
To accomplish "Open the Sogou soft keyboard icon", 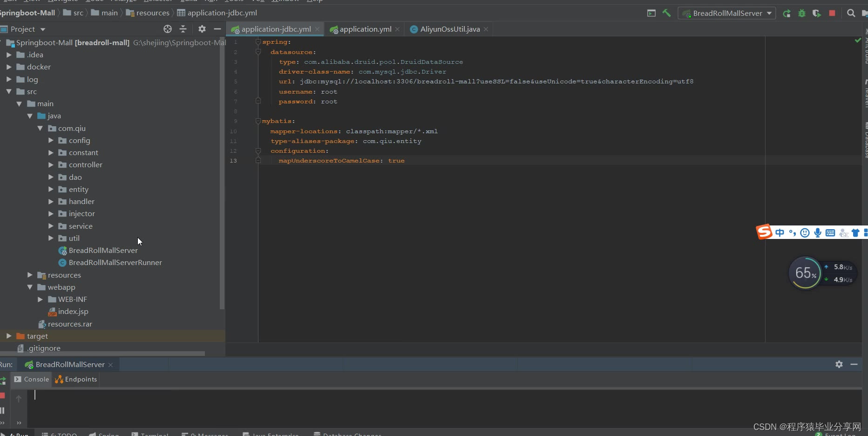I will point(830,232).
